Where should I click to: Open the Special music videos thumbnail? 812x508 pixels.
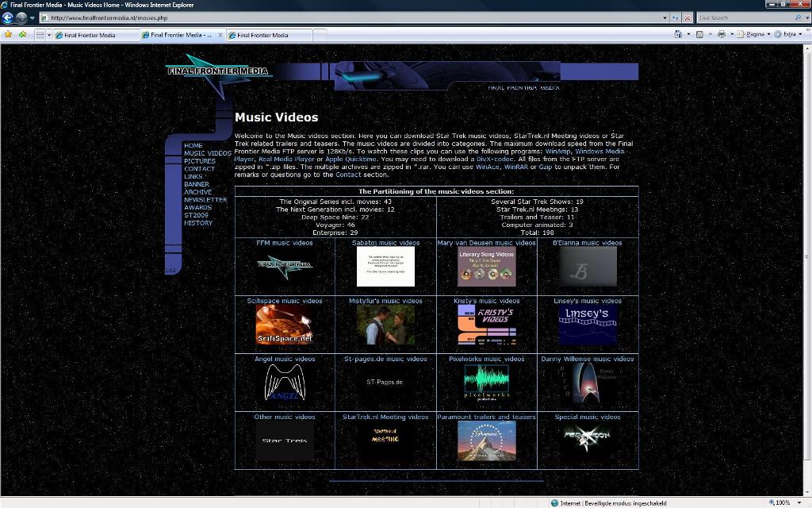tap(588, 441)
